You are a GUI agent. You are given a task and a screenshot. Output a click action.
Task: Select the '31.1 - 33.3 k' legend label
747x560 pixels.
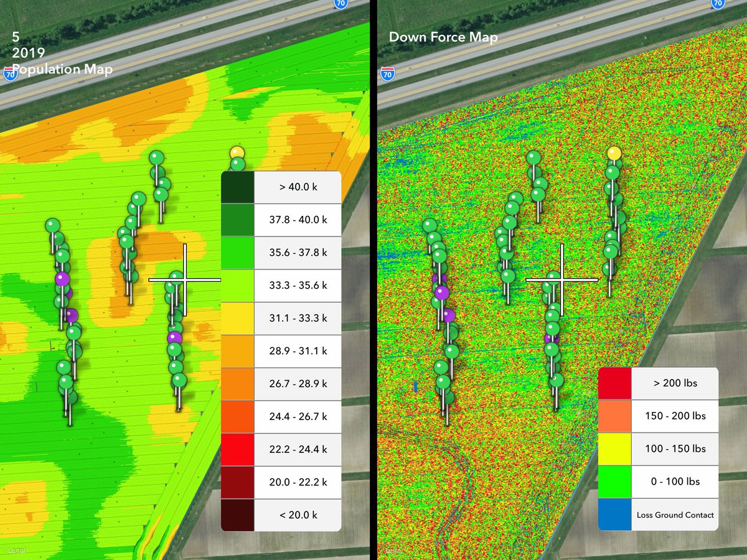point(298,319)
